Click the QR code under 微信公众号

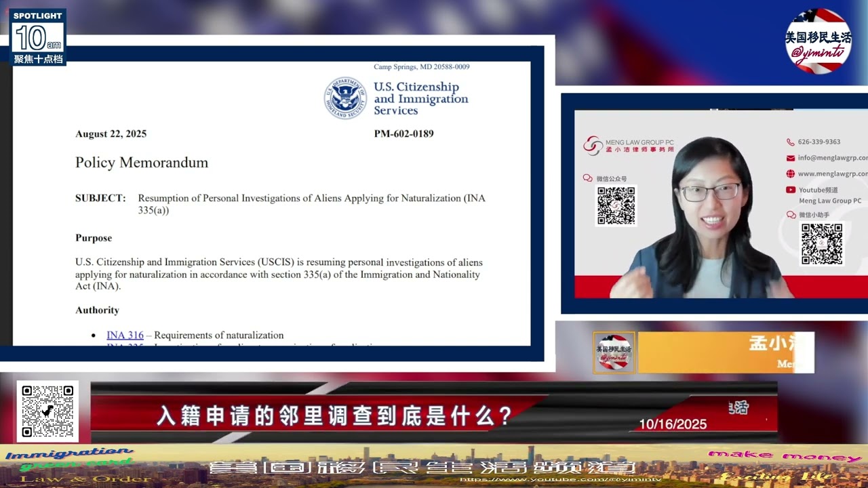click(x=616, y=206)
